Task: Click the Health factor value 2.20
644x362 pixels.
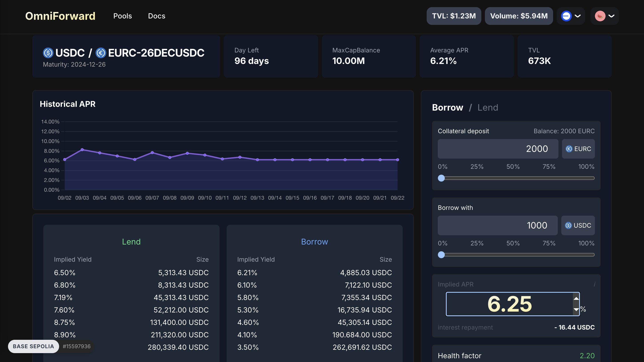Action: [x=587, y=356]
